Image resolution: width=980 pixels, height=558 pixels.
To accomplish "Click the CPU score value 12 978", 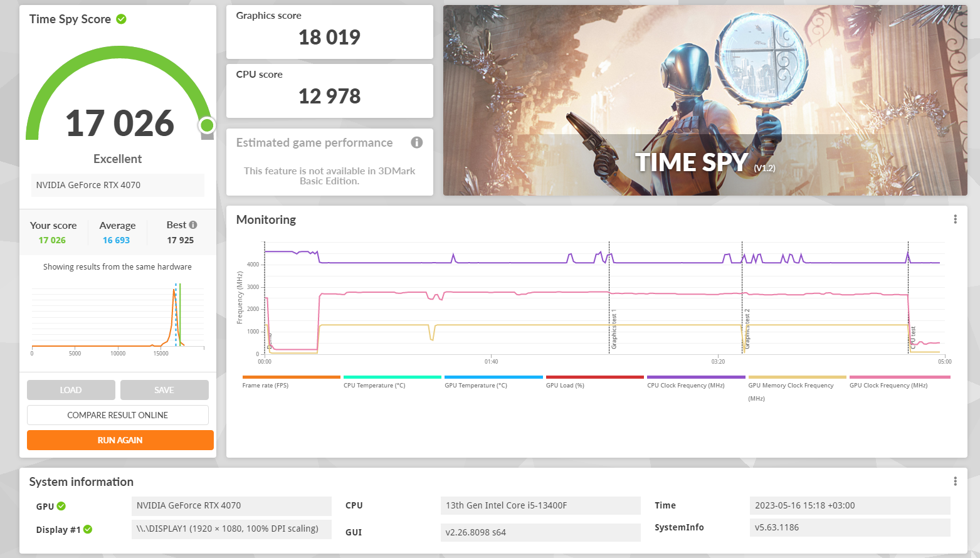I will click(329, 97).
